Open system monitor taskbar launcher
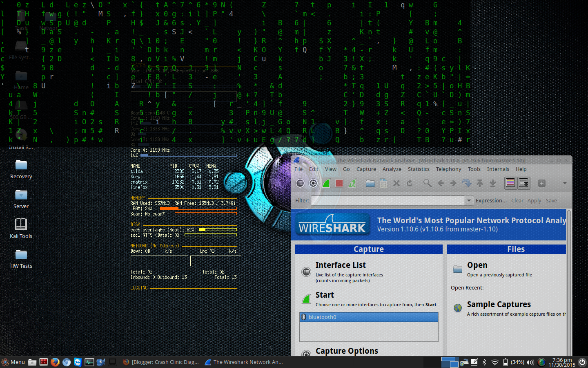This screenshot has height=368, width=588. click(89, 362)
